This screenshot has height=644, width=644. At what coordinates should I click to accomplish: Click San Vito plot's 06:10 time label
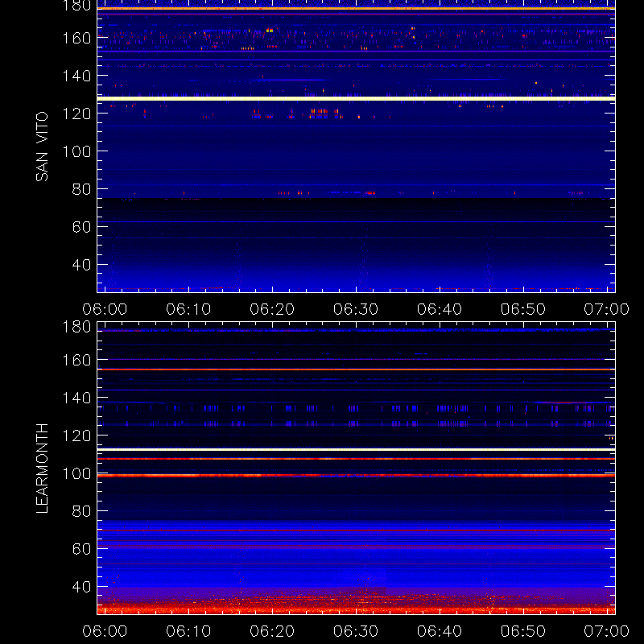click(x=188, y=309)
